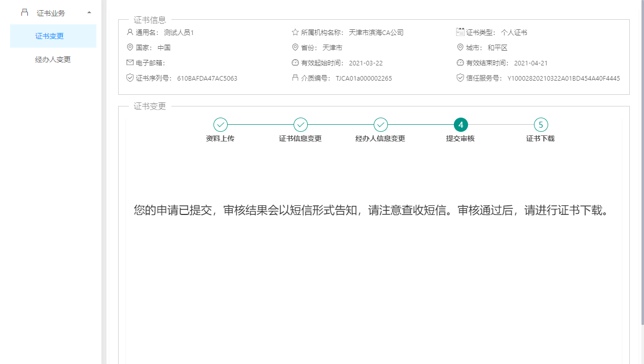Click the envelope icon beside 电子邮箱
644x364 pixels.
[x=130, y=63]
